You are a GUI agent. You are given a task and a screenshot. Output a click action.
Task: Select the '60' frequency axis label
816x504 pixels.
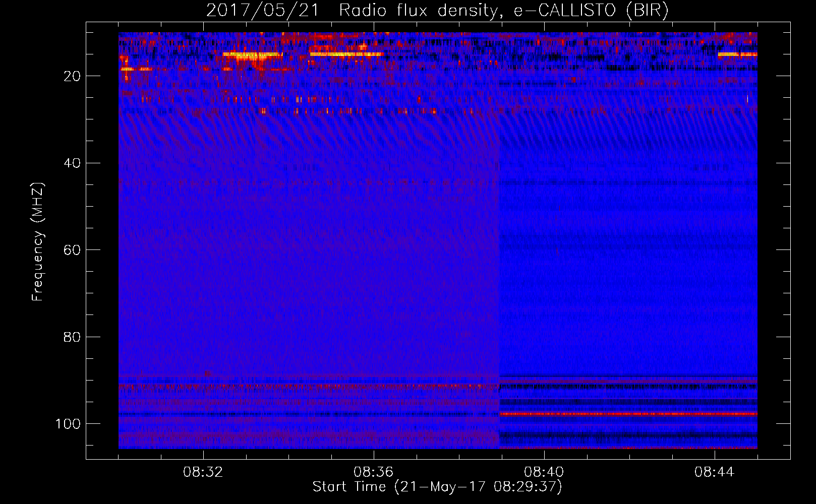pyautogui.click(x=72, y=250)
